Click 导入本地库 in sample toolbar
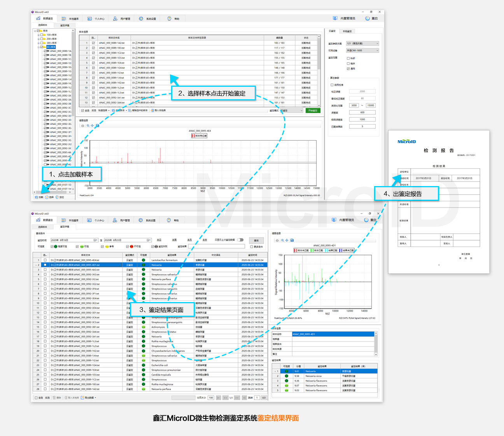 coord(159,111)
